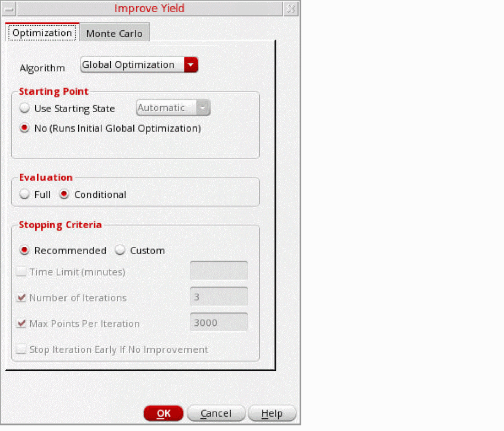This screenshot has width=504, height=431.
Task: Choose No (Runs Initial Global Optimization) option
Action: [x=24, y=128]
